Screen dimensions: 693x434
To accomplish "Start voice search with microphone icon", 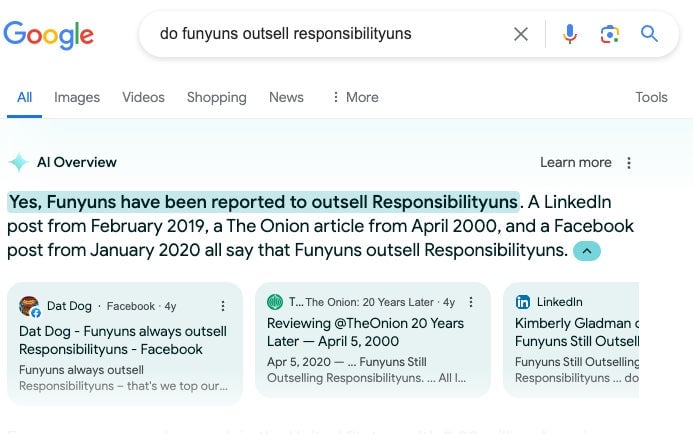I will point(570,34).
